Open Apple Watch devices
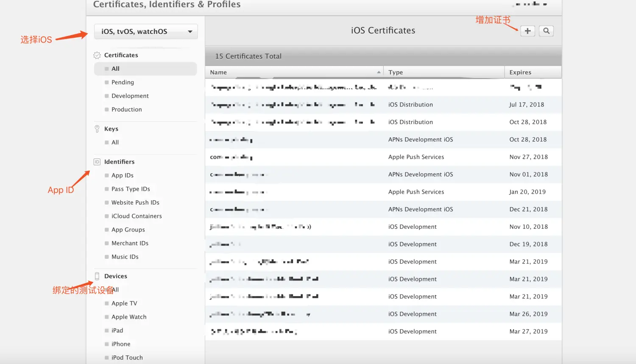 click(x=129, y=317)
